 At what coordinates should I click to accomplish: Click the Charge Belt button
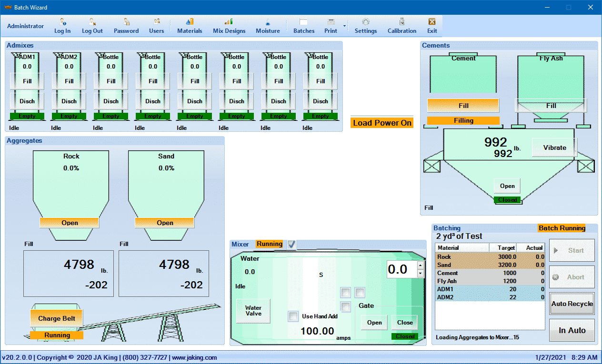56,317
